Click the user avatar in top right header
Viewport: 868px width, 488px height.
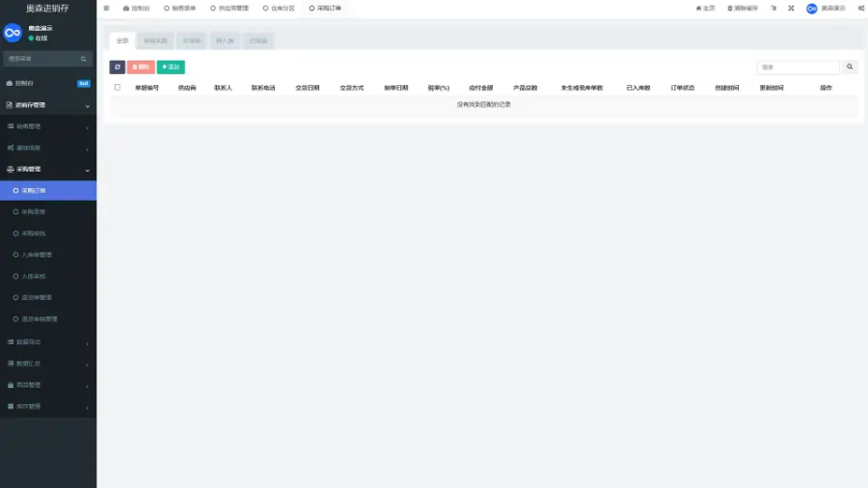tap(812, 8)
